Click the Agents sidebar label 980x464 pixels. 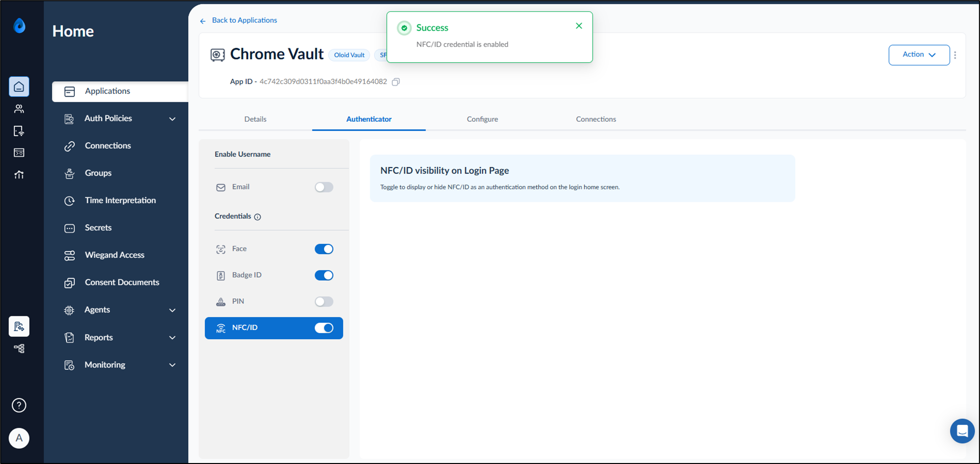coord(97,309)
